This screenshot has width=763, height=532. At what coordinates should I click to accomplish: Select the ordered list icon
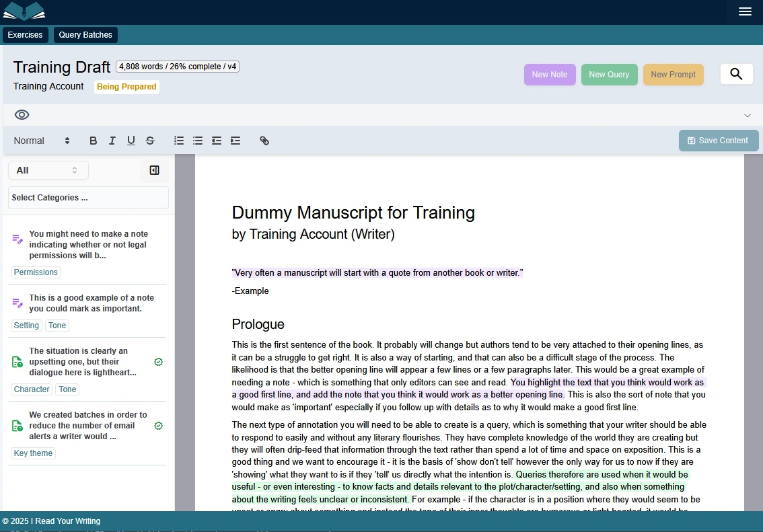pyautogui.click(x=178, y=141)
